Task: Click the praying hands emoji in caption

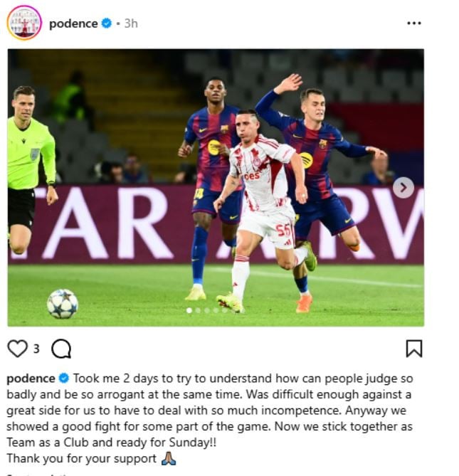Action: point(169,458)
